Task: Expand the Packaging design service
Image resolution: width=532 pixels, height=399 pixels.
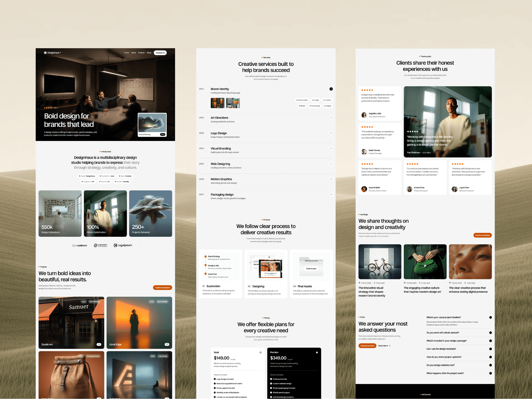Action: (331, 194)
